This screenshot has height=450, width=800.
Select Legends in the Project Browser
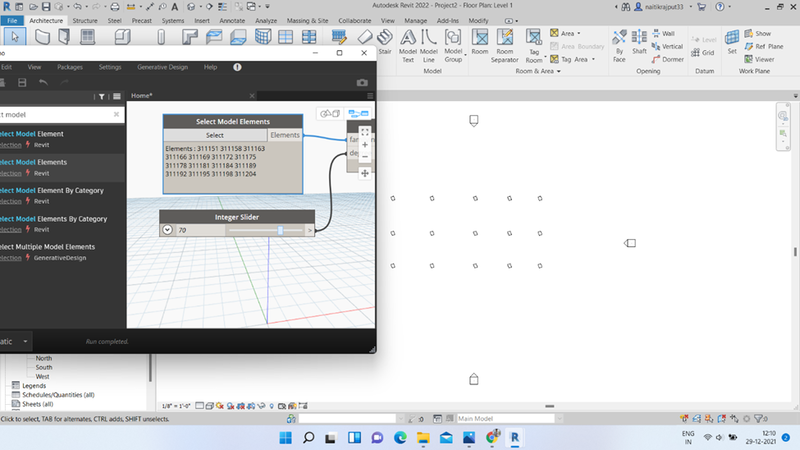(34, 386)
